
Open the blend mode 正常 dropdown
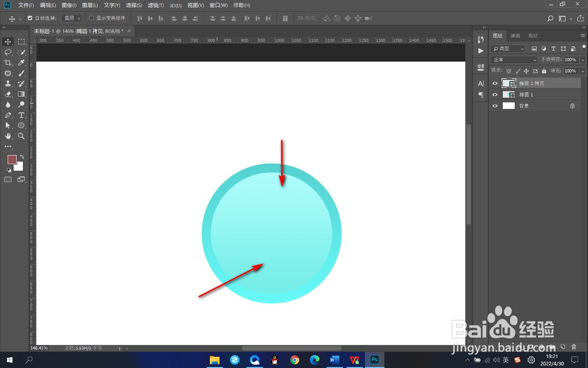pyautogui.click(x=514, y=60)
